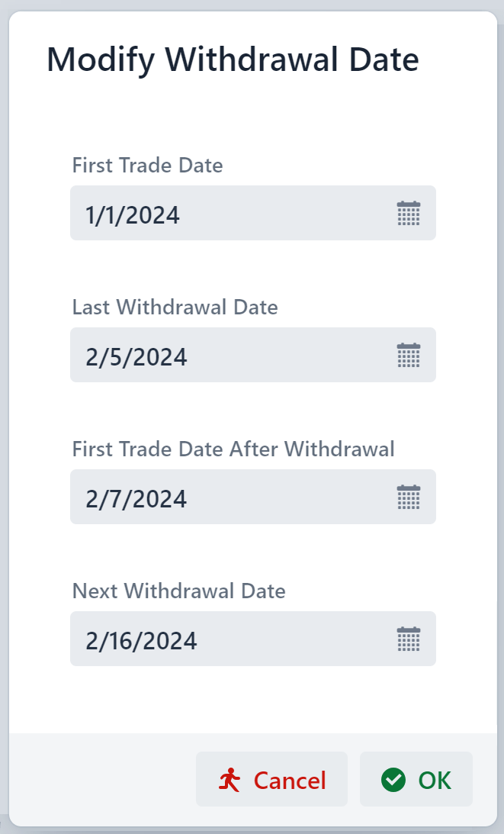
Task: Click the field showing 2/7/2024
Action: tap(229, 497)
